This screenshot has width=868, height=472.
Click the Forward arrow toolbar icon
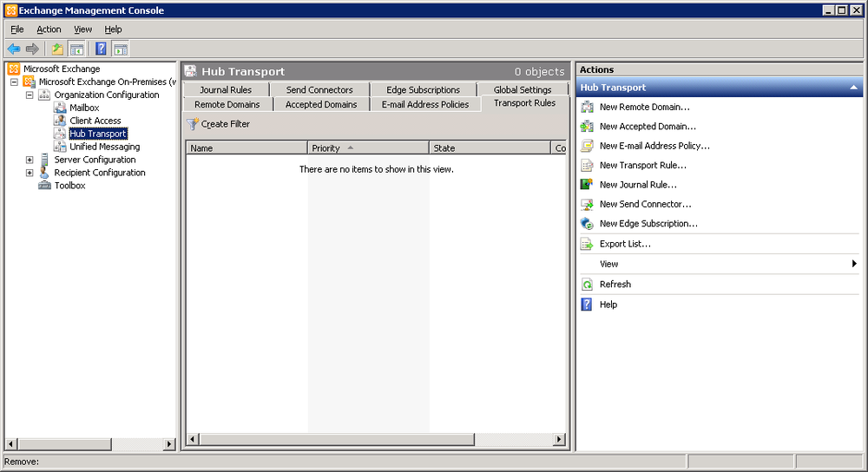pyautogui.click(x=32, y=49)
